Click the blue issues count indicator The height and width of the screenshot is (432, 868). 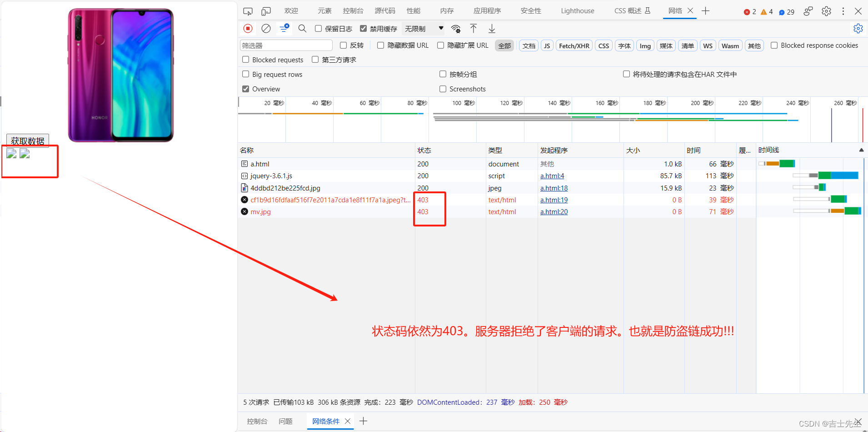tap(787, 12)
